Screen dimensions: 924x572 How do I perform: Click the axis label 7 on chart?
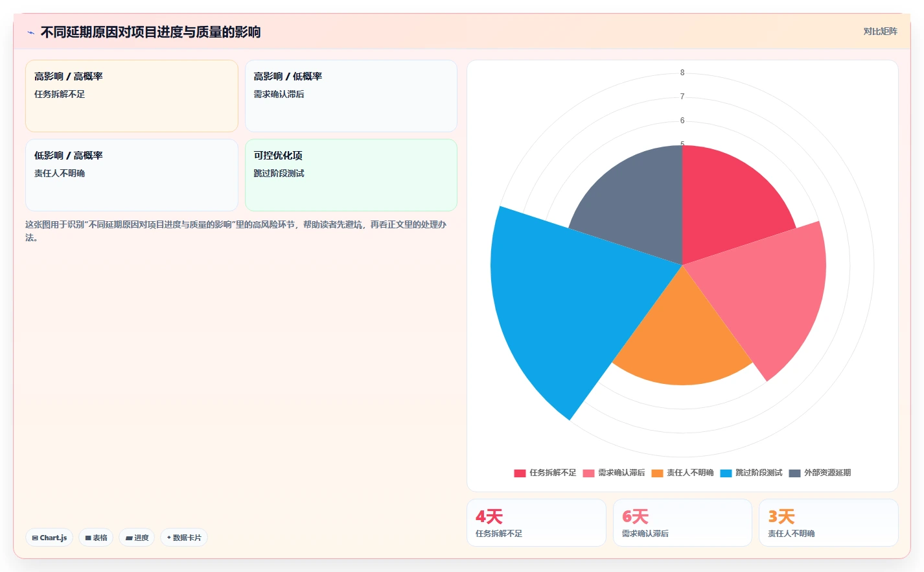pos(682,97)
